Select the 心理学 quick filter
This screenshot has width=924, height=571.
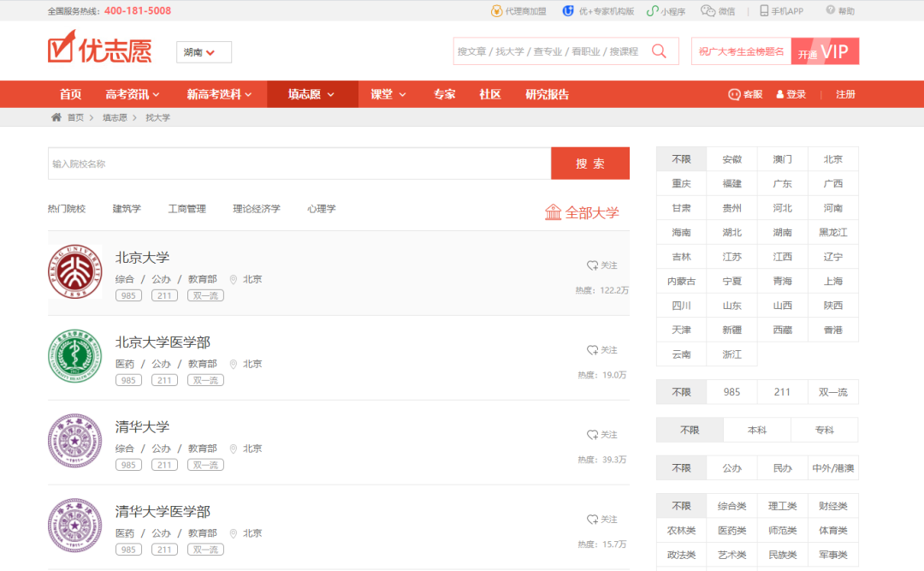point(321,209)
